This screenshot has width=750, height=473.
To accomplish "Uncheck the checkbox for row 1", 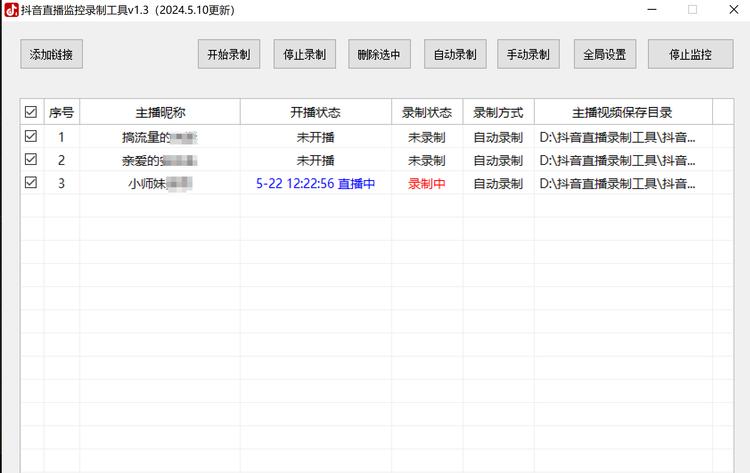I will (x=31, y=136).
